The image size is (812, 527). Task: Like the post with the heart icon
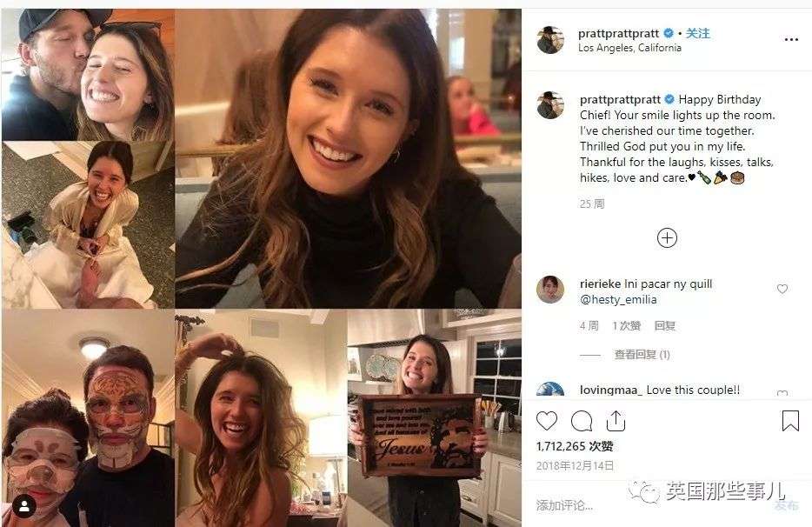pyautogui.click(x=546, y=421)
